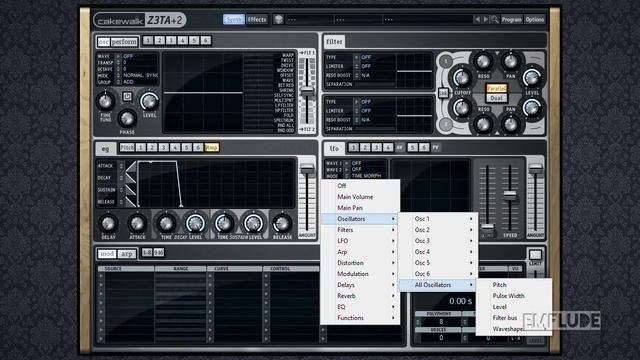This screenshot has height=360, width=640.
Task: Click the filter 2 Pan knob
Action: (510, 124)
